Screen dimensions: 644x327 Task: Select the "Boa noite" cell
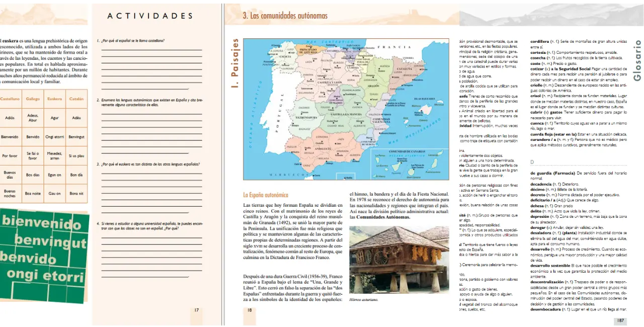(x=32, y=194)
